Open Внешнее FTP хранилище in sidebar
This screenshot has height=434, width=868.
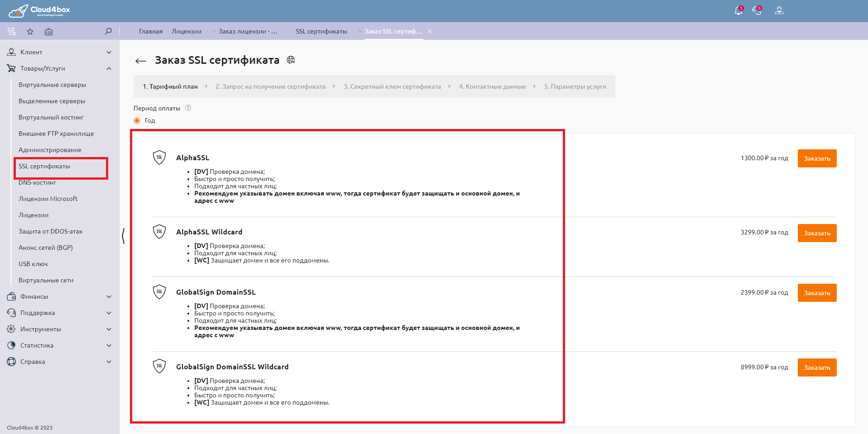pyautogui.click(x=56, y=134)
